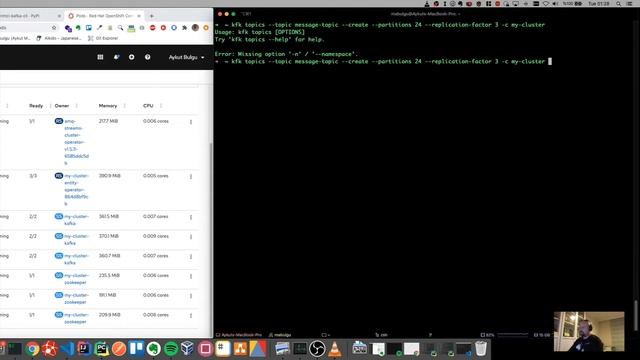Open the Chrome extensions puzzle icon
Image resolution: width=640 pixels, height=360 pixels.
point(184,28)
